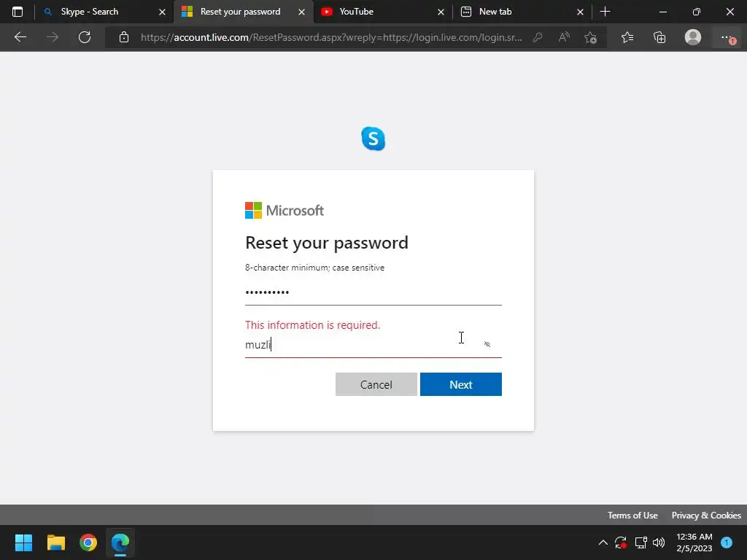Close the Skype - Search tab

(x=162, y=12)
